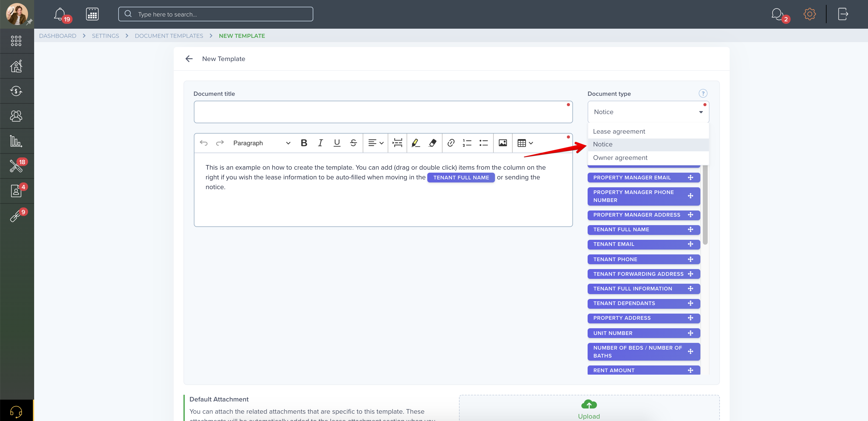868x421 pixels.
Task: Open the maintenance tools icon with badge 18
Action: 16,166
